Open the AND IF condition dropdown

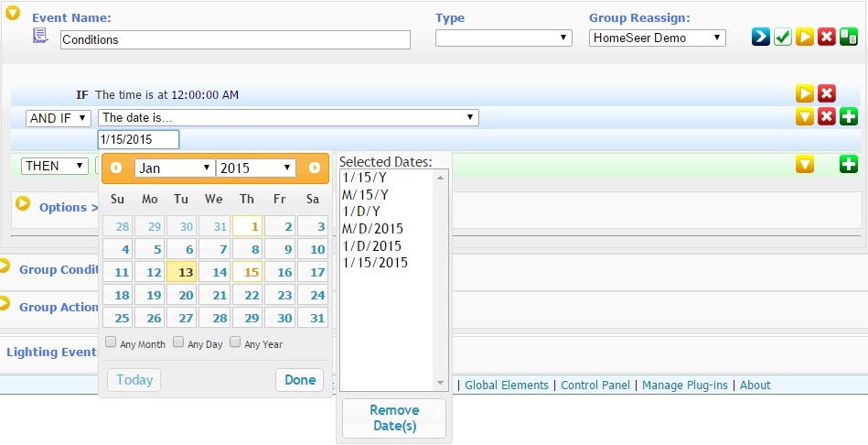coord(59,118)
